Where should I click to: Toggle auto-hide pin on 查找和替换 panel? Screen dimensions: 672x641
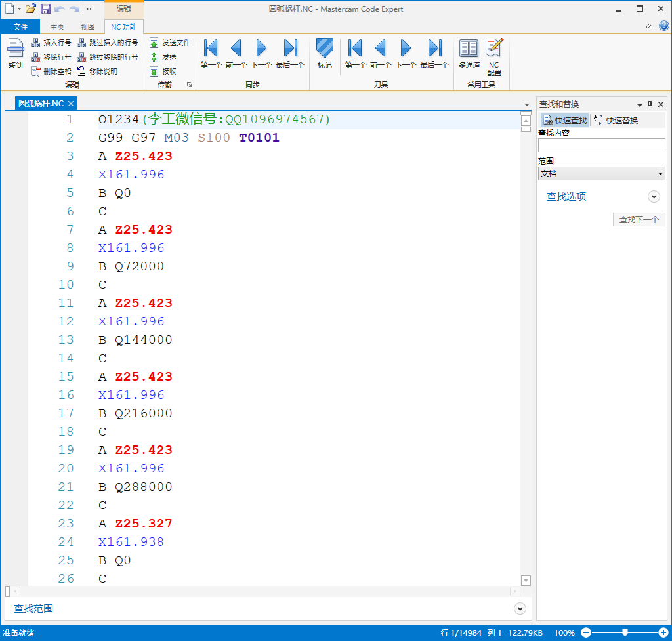[x=650, y=104]
